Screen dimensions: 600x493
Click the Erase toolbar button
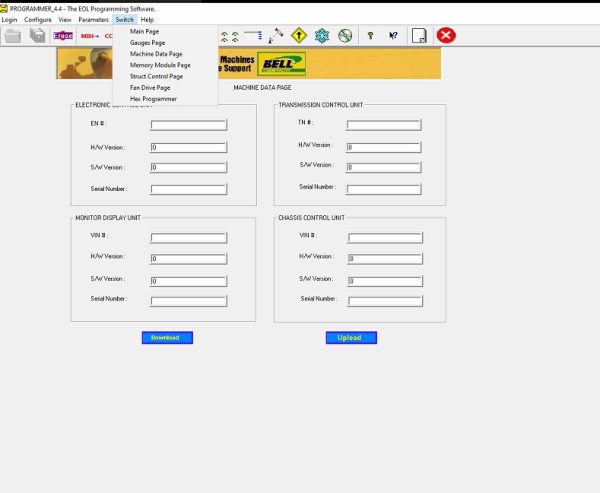click(63, 36)
